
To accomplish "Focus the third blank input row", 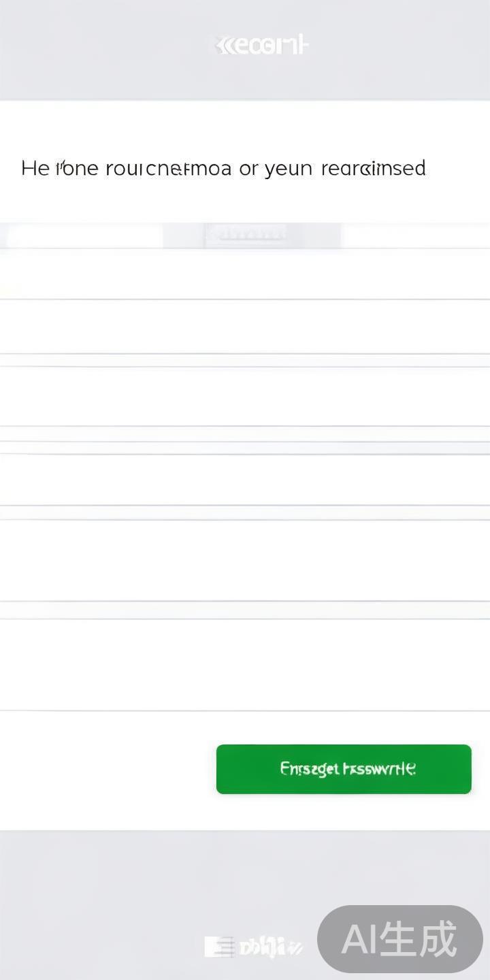I will pyautogui.click(x=245, y=396).
